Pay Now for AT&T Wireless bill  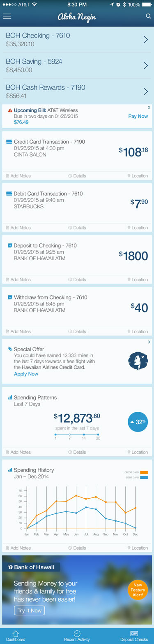pos(138,117)
